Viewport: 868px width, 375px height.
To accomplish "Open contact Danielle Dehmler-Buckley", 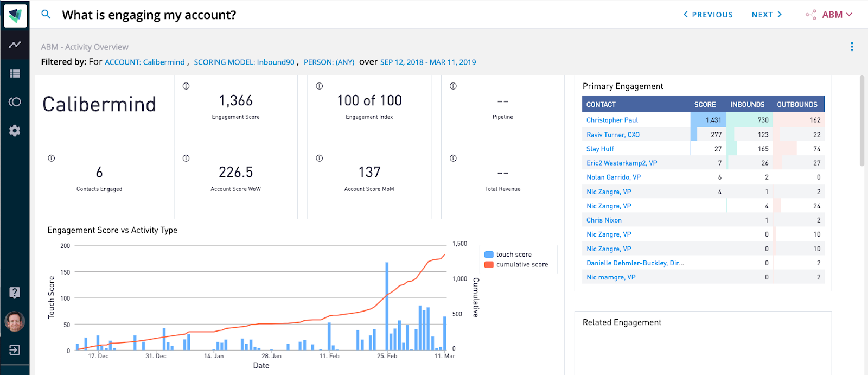I will point(635,263).
